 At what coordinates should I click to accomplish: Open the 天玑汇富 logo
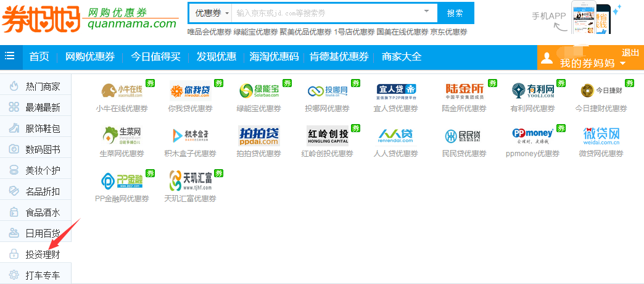(x=191, y=181)
